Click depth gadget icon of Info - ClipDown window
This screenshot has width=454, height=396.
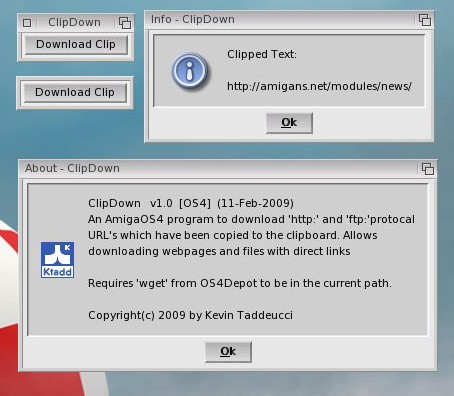pyautogui.click(x=425, y=20)
